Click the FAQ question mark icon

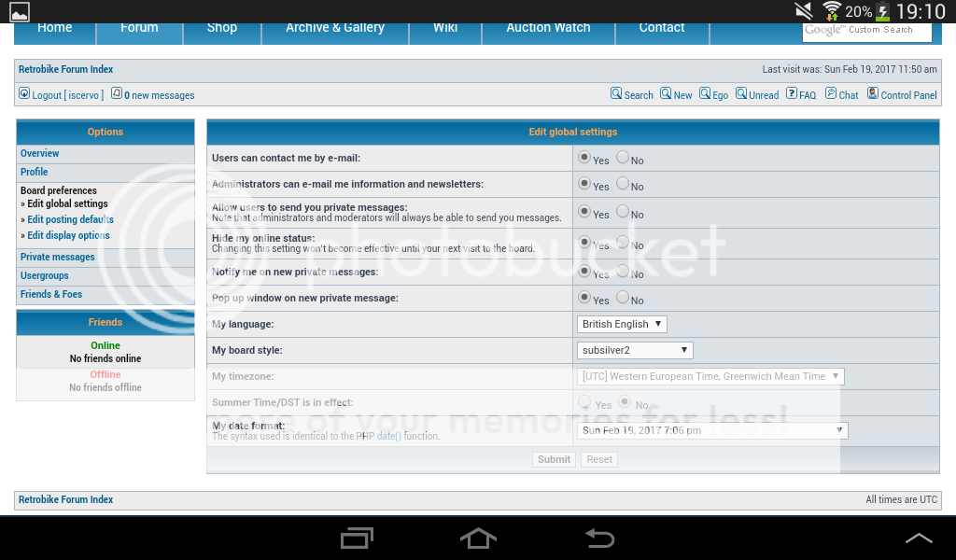pos(792,94)
